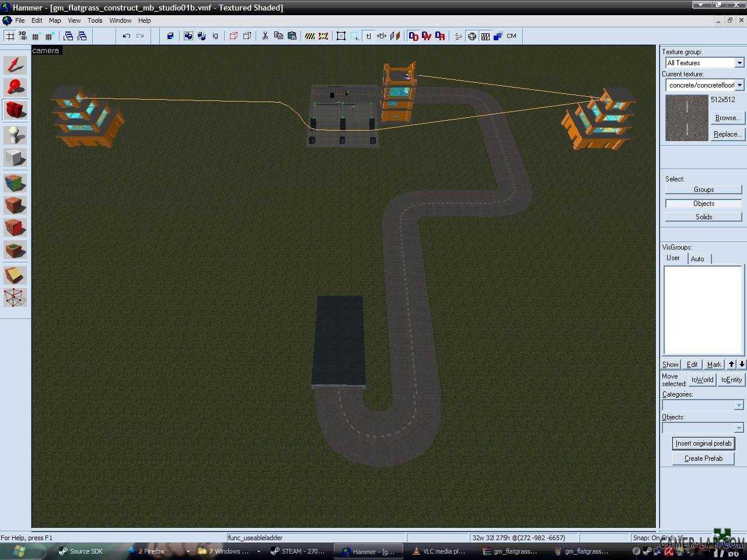Viewport: 747px width, 560px height.
Task: Select the Selection tool in the left toolbar
Action: [x=15, y=65]
